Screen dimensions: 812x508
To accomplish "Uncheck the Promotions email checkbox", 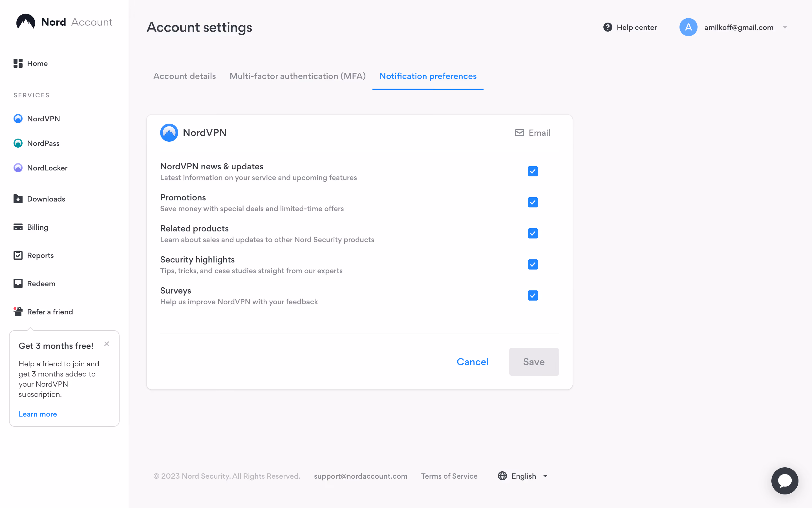I will click(533, 202).
